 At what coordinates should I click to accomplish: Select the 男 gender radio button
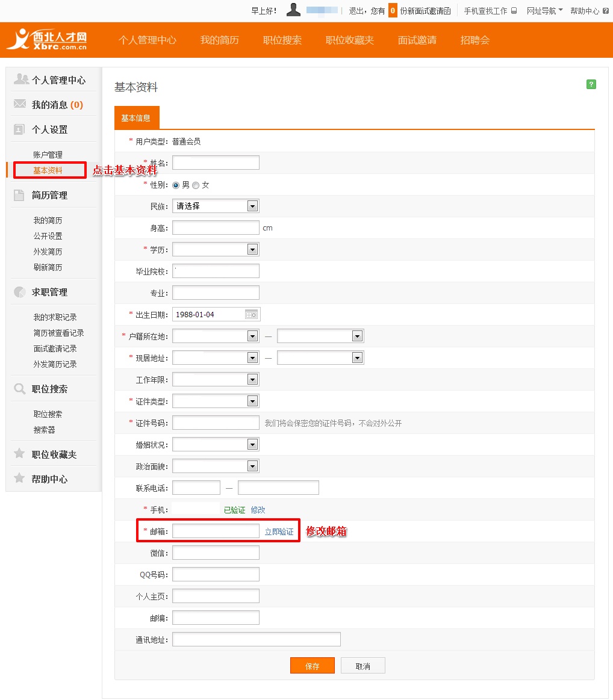tap(175, 185)
